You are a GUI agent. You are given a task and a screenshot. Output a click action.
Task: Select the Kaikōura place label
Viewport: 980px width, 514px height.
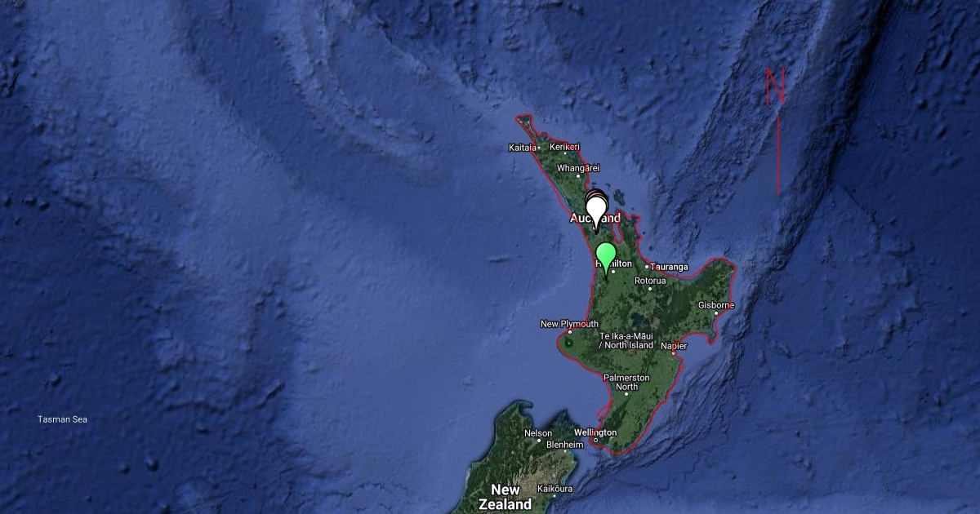pyautogui.click(x=553, y=489)
